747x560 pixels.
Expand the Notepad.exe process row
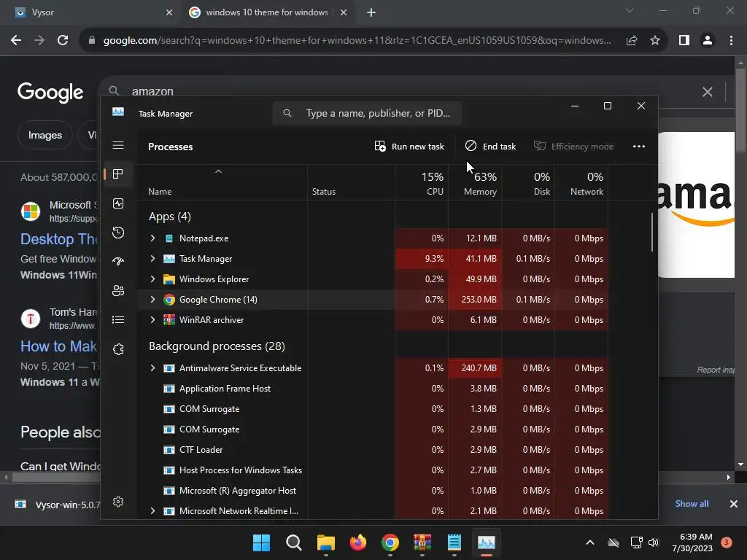(152, 238)
